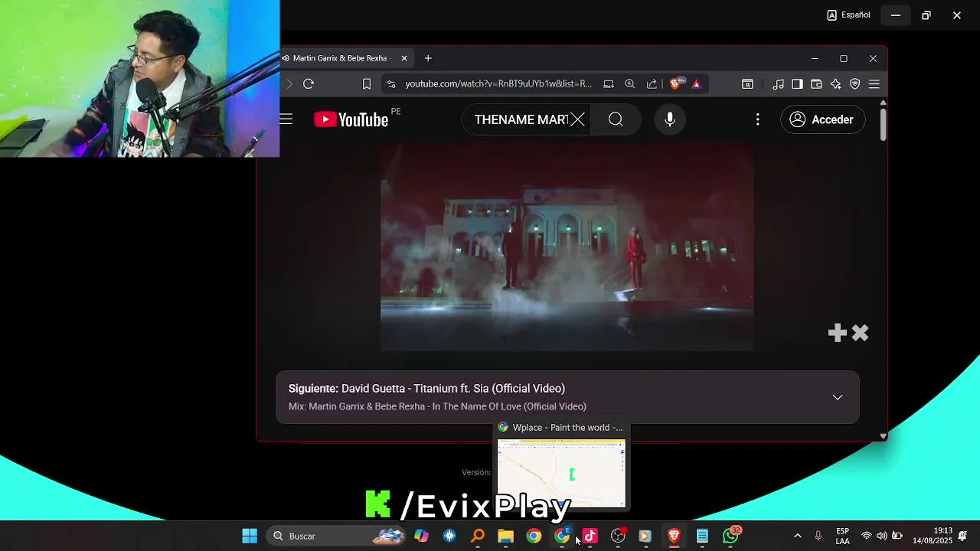Clear the YouTube search query with X
Image resolution: width=980 pixels, height=551 pixels.
[x=577, y=119]
